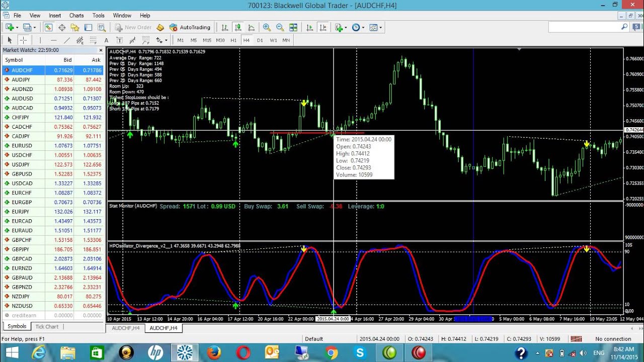Select the Crosshair tool
Image resolution: width=644 pixels, height=362 pixels.
pos(23,40)
